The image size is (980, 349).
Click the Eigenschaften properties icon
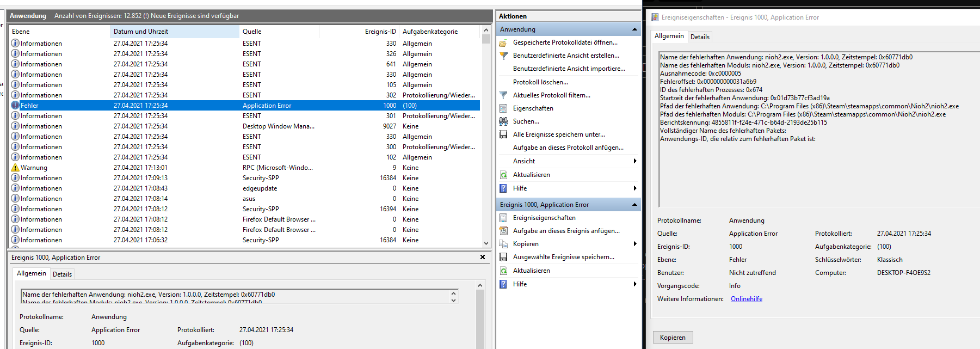coord(503,108)
